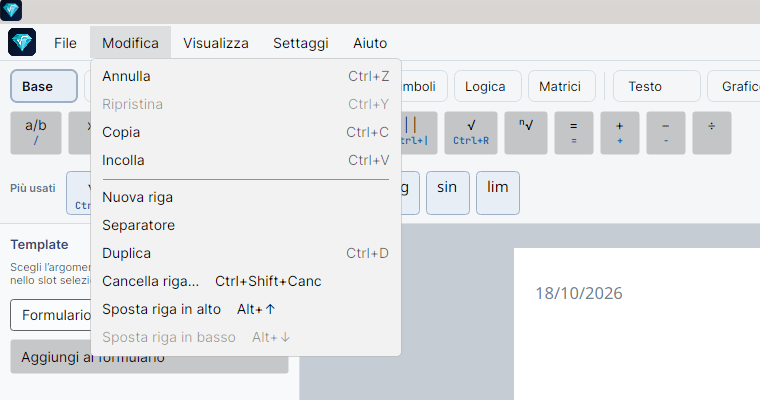The width and height of the screenshot is (760, 400).
Task: Select Cancella riga... menu entry
Action: (x=246, y=281)
